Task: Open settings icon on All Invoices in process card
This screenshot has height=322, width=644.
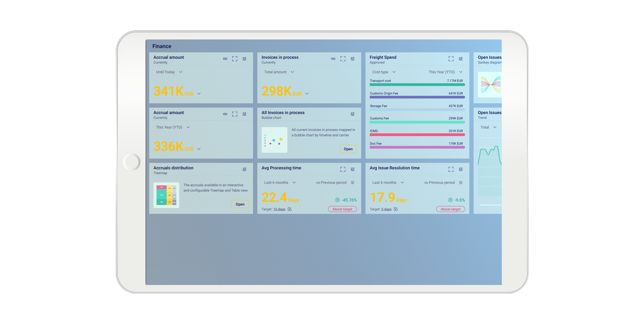Action: (352, 114)
